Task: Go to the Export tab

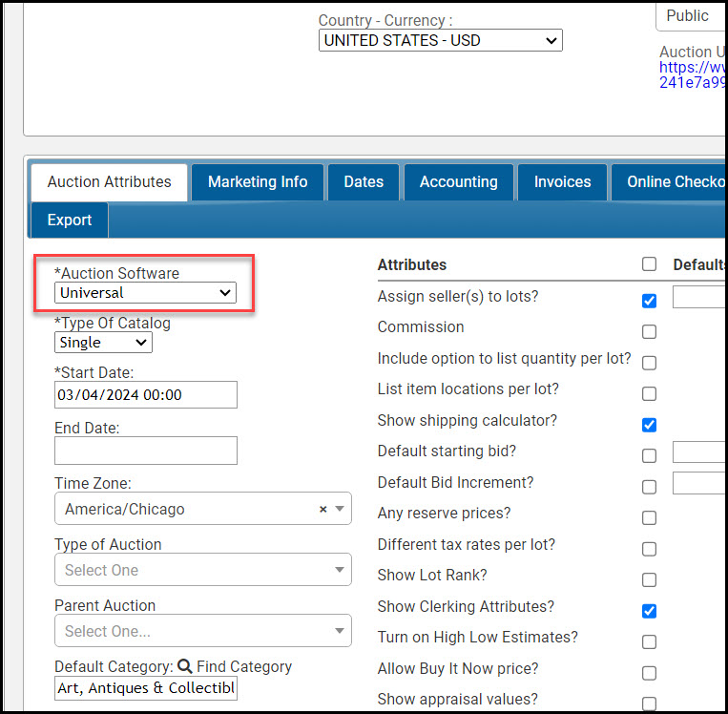Action: coord(70,220)
